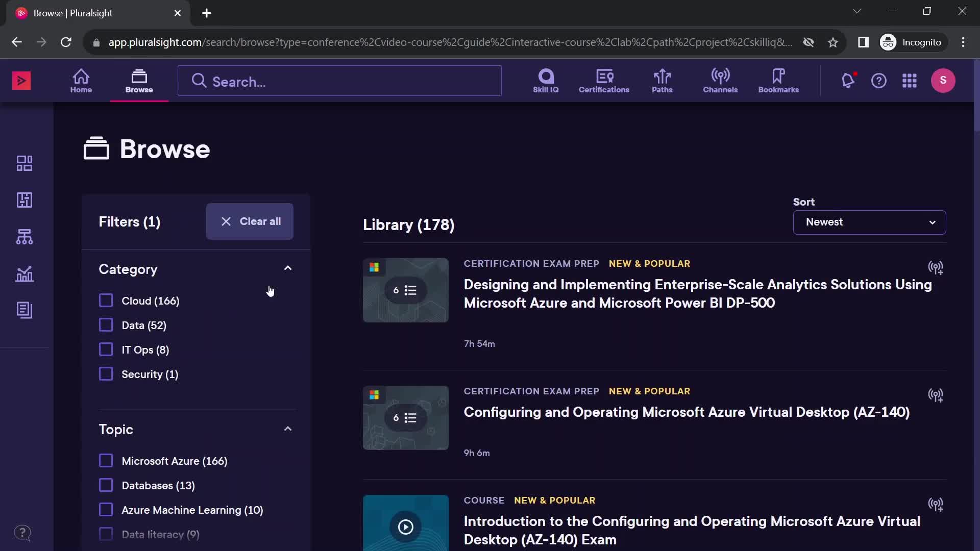Open Channels from top navigation
Image resolution: width=980 pixels, height=551 pixels.
pyautogui.click(x=720, y=81)
